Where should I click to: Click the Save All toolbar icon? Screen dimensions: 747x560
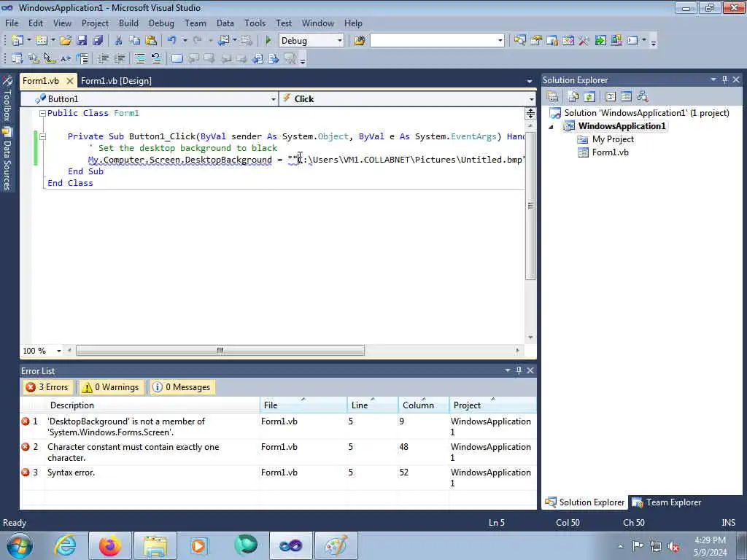click(98, 41)
